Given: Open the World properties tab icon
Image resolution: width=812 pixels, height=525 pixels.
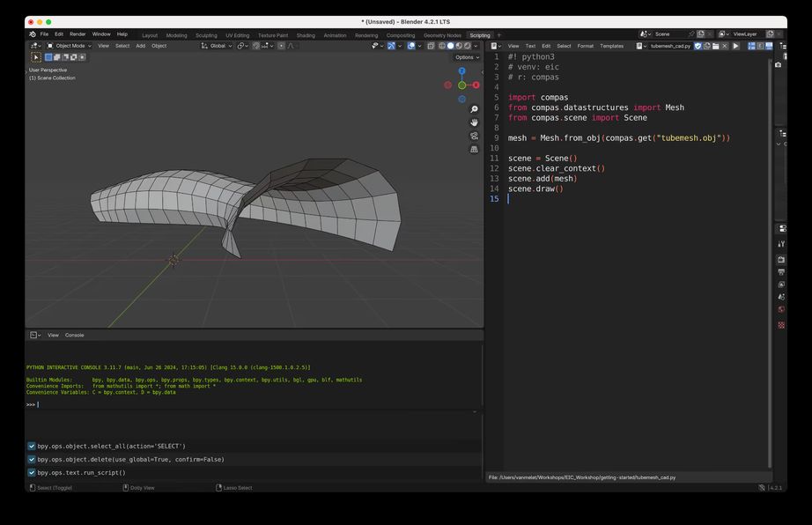Looking at the screenshot, I should [782, 309].
